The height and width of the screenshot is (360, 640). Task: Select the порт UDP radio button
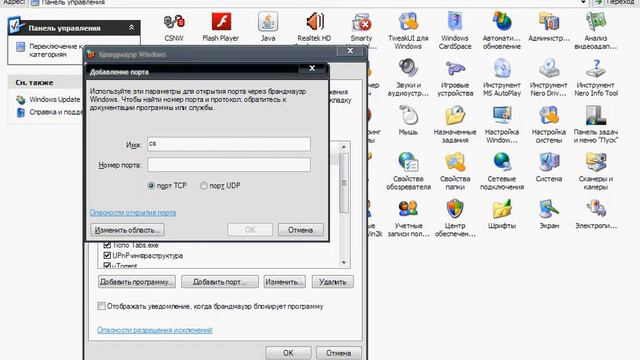tap(203, 186)
